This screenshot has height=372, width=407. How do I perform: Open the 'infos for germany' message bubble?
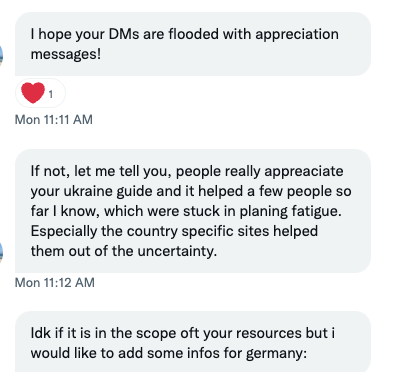tap(193, 342)
